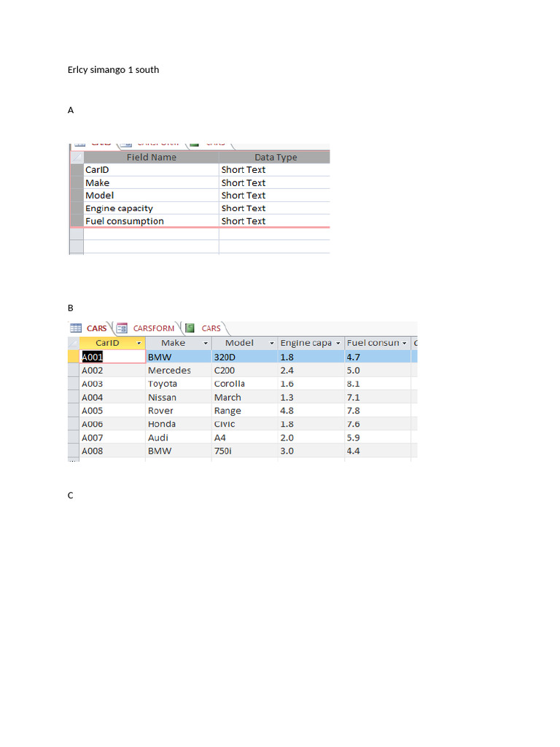Click the Data Type header in design view
Viewport: 560px width, 747px height.
tap(275, 158)
